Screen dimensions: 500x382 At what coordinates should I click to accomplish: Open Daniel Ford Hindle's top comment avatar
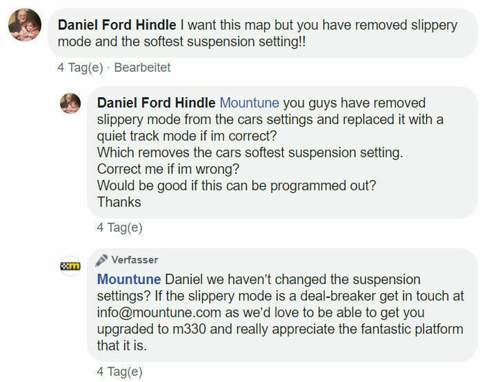pos(25,25)
